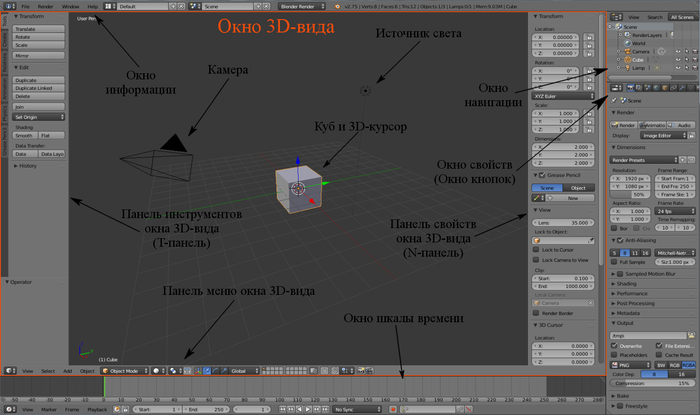Click the properties editor type icon
Image resolution: width=700 pixels, height=415 pixels.
click(617, 88)
